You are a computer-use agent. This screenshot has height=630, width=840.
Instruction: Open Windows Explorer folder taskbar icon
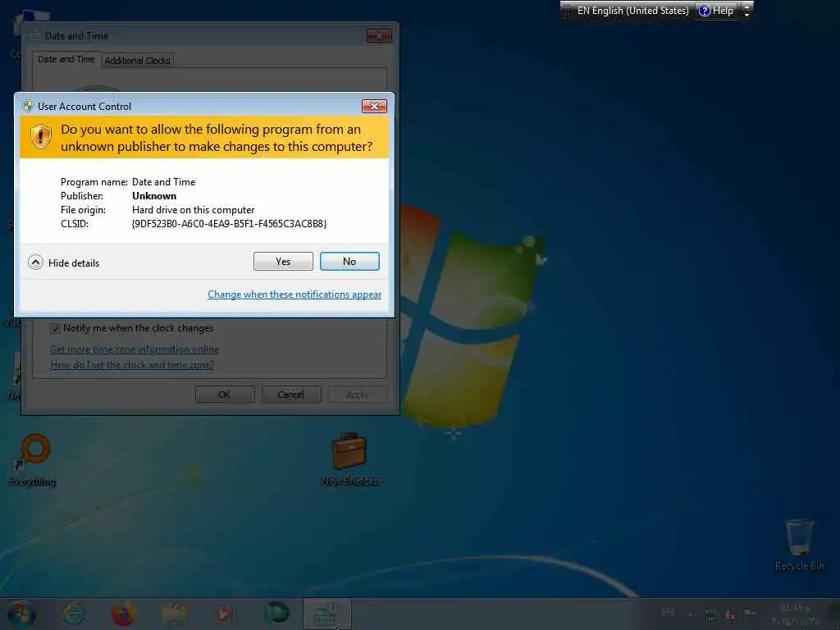point(174,614)
